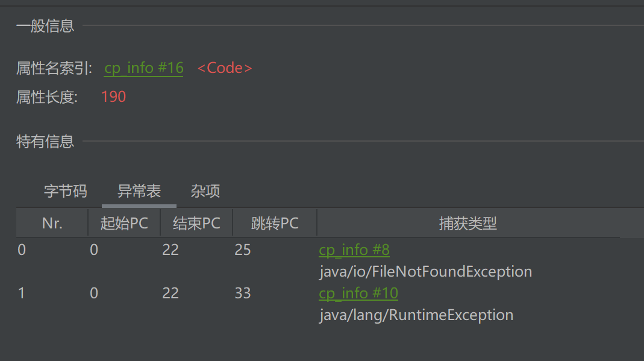
Task: Follow the cp_info #10 constant pool link
Action: (x=358, y=293)
